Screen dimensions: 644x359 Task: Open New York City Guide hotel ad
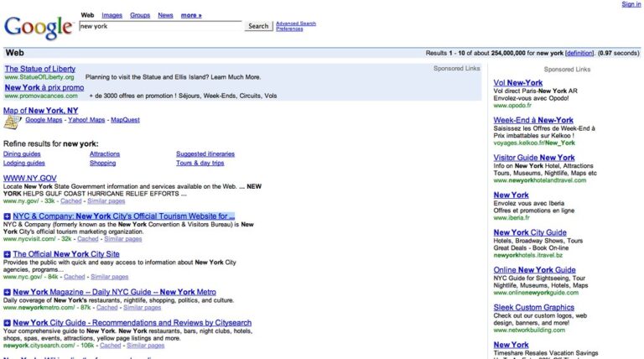tap(530, 232)
